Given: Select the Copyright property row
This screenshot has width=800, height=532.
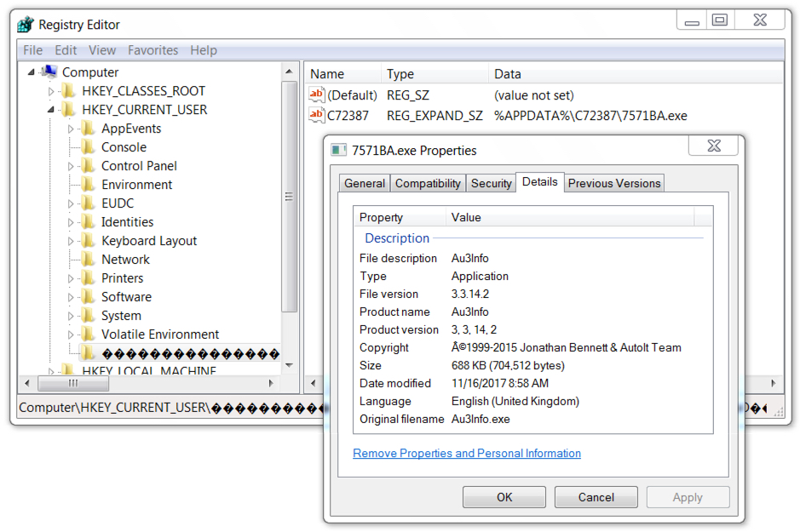Looking at the screenshot, I should (x=533, y=347).
